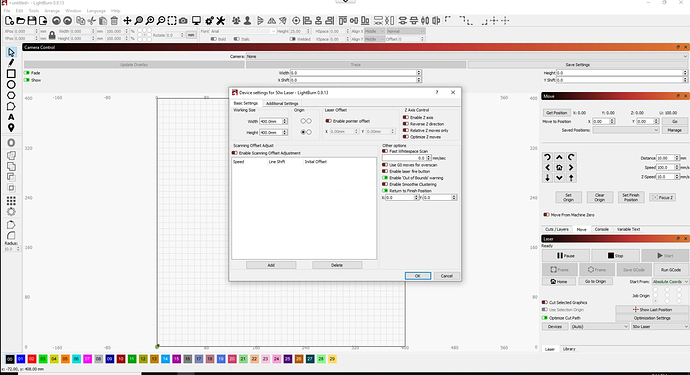Switch to Additional Settings tab

(x=282, y=103)
